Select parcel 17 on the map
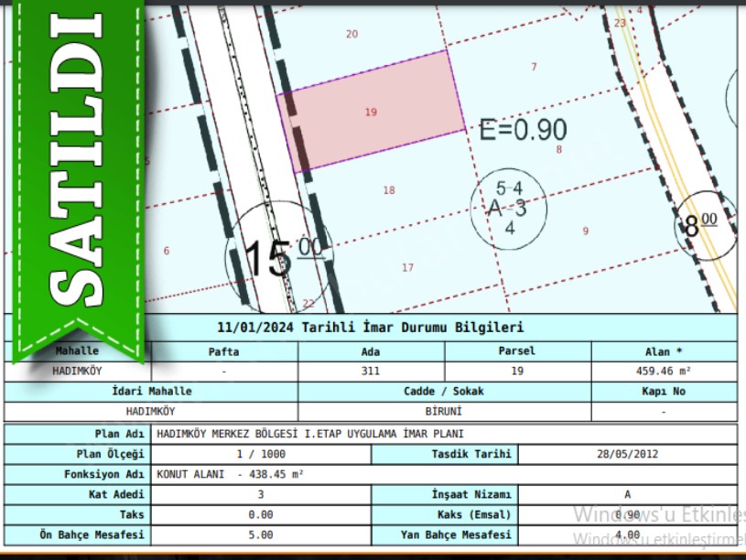The image size is (746, 560). (407, 267)
